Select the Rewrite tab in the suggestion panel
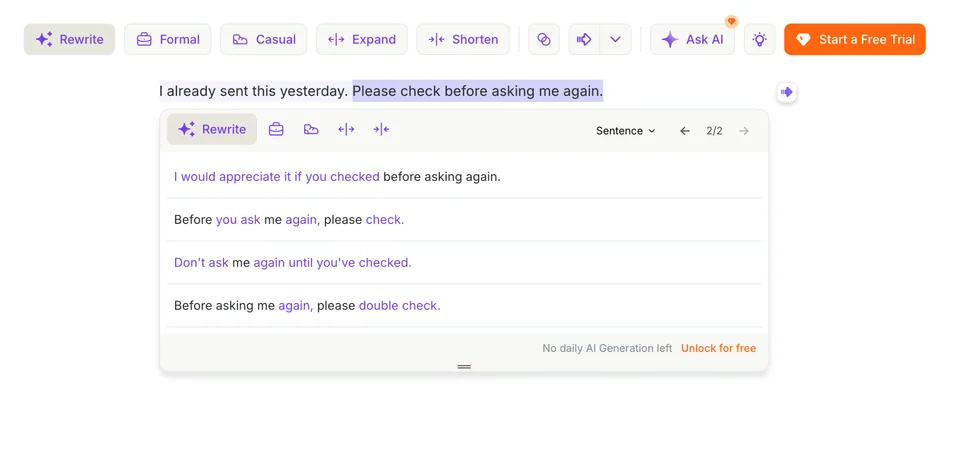 coord(212,129)
